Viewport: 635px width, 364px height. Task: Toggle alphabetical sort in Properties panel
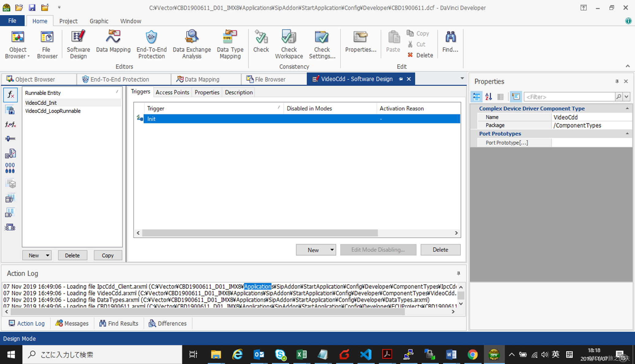point(489,97)
